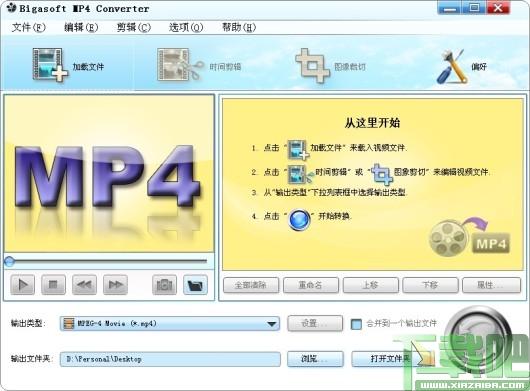Click the 设置 settings button

(x=315, y=323)
